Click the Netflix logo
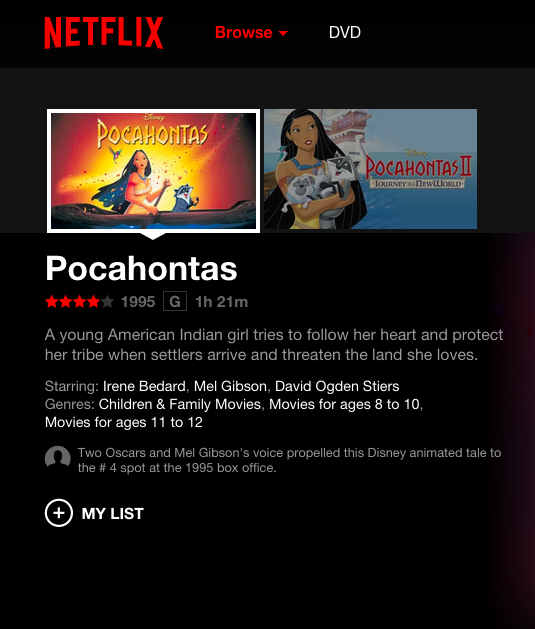Screen dimensions: 535x629 103,33
